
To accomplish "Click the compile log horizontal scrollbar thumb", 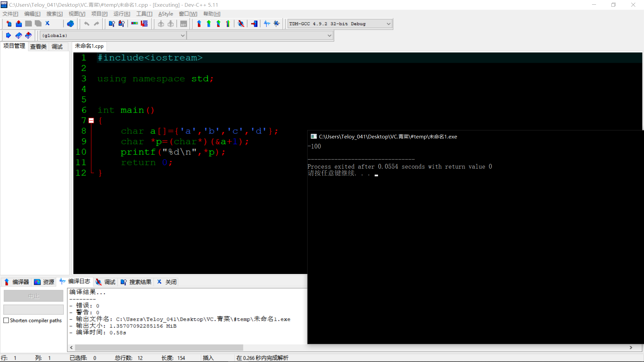I will pyautogui.click(x=159, y=348).
